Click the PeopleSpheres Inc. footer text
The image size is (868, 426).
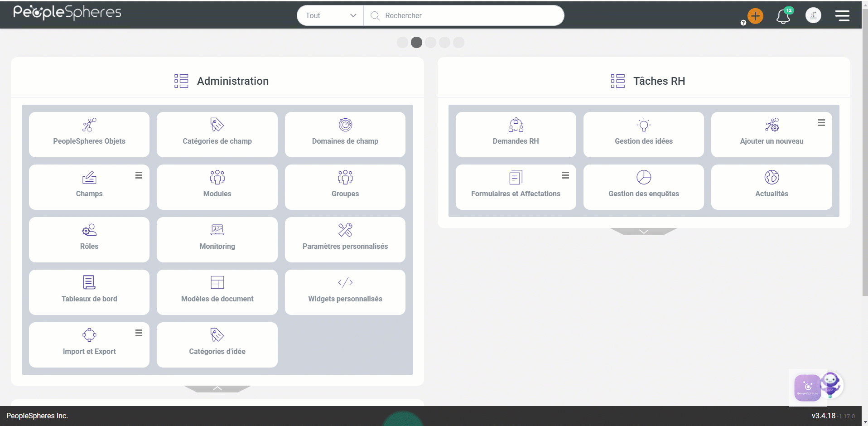tap(37, 416)
